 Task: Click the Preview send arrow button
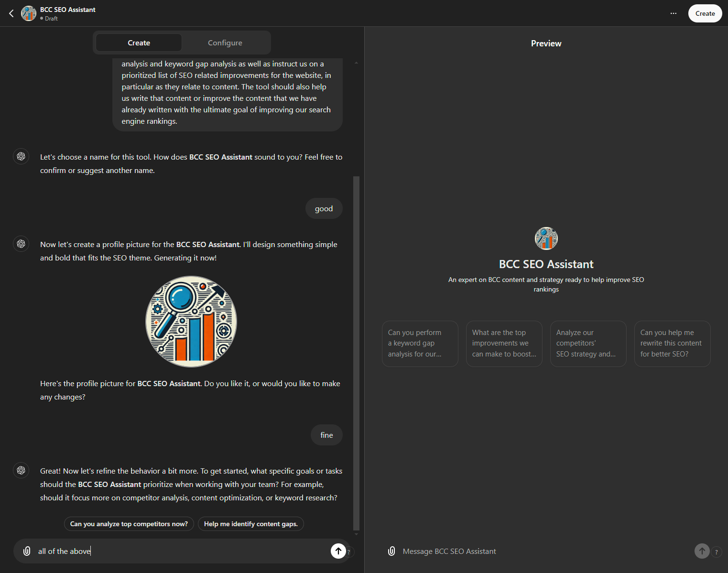pos(702,551)
